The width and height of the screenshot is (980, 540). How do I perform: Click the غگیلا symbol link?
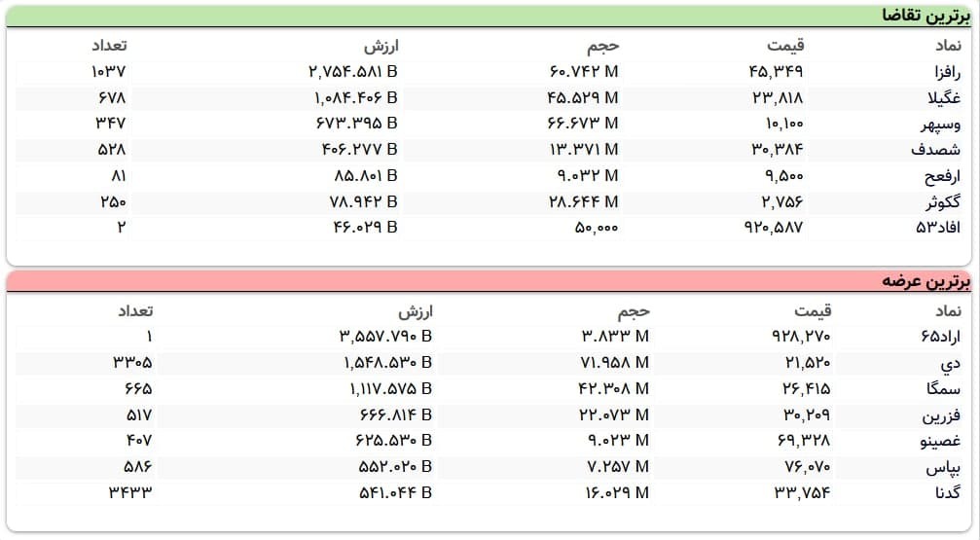tap(942, 98)
